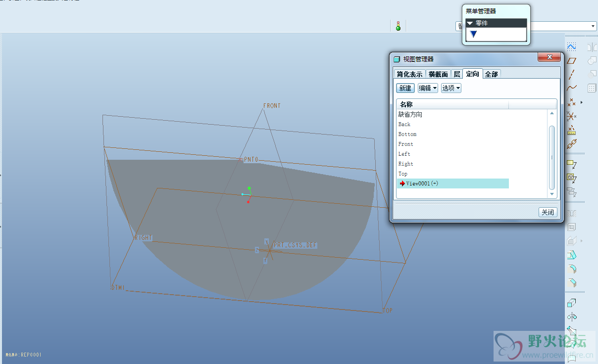Select the PRT_CSYS_DEF coordinate system label
The image size is (598, 364).
point(295,245)
